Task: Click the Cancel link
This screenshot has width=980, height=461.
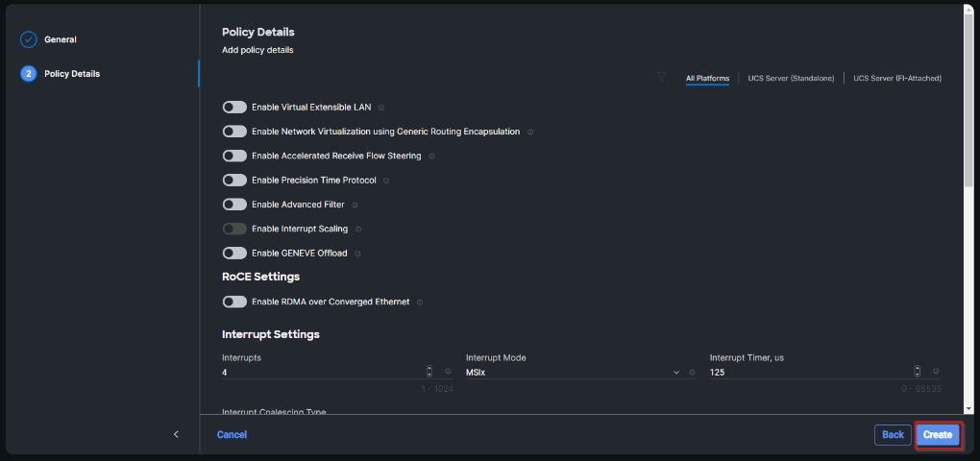Action: click(232, 435)
